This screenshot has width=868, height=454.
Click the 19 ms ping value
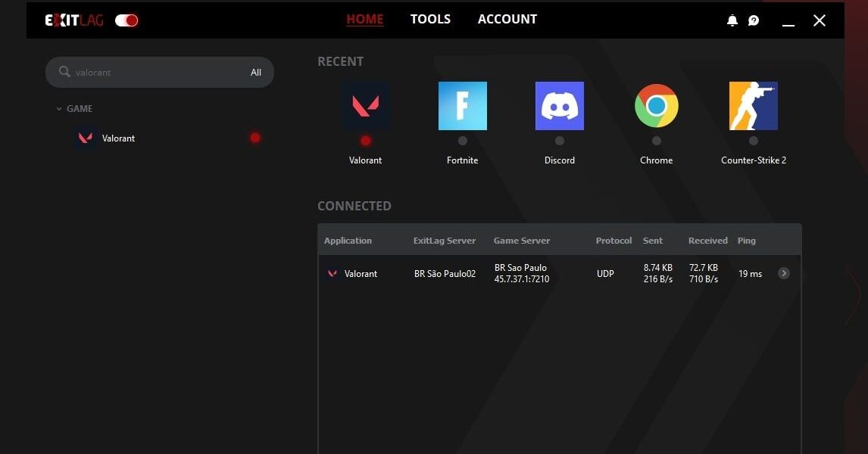(x=750, y=274)
